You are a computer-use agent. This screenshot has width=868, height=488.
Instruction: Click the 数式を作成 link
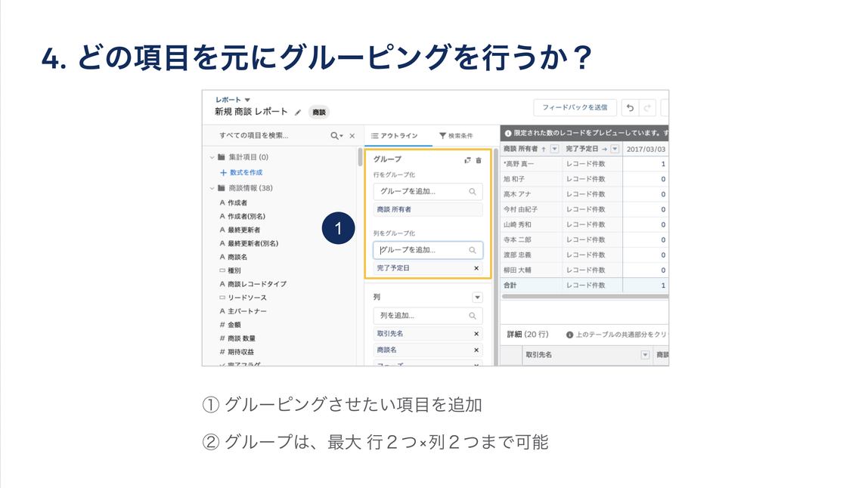point(241,173)
